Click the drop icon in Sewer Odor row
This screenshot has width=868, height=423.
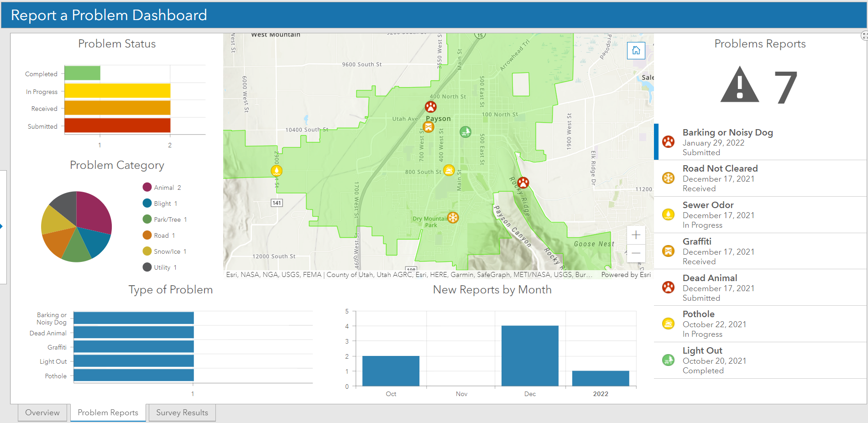click(x=668, y=214)
